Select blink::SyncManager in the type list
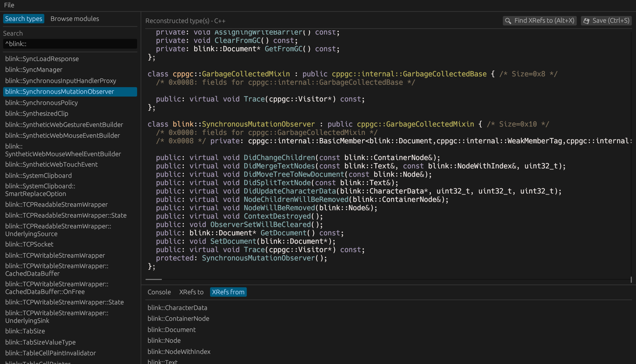Screen dimensions: 636x364 tap(33, 70)
